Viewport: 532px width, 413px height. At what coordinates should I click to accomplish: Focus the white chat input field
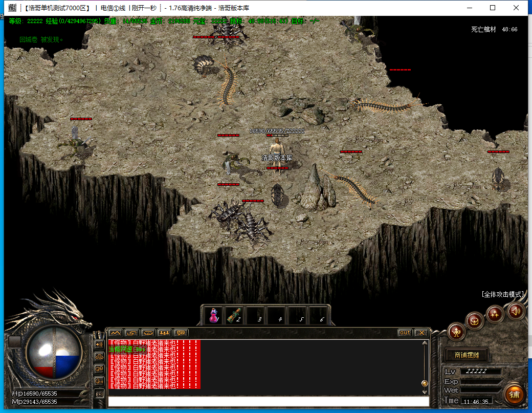click(x=269, y=401)
